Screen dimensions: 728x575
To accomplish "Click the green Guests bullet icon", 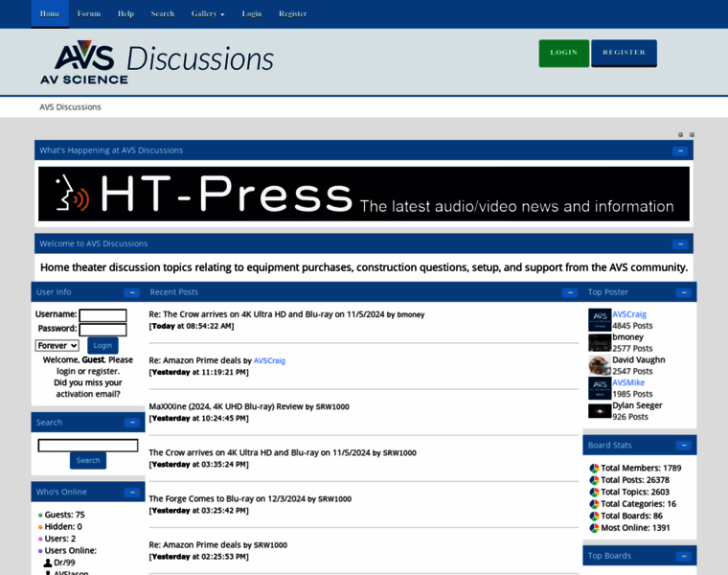I will (40, 515).
